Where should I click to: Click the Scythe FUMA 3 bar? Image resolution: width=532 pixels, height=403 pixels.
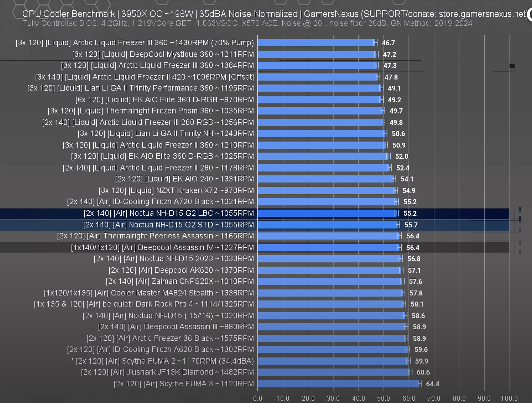[339, 384]
